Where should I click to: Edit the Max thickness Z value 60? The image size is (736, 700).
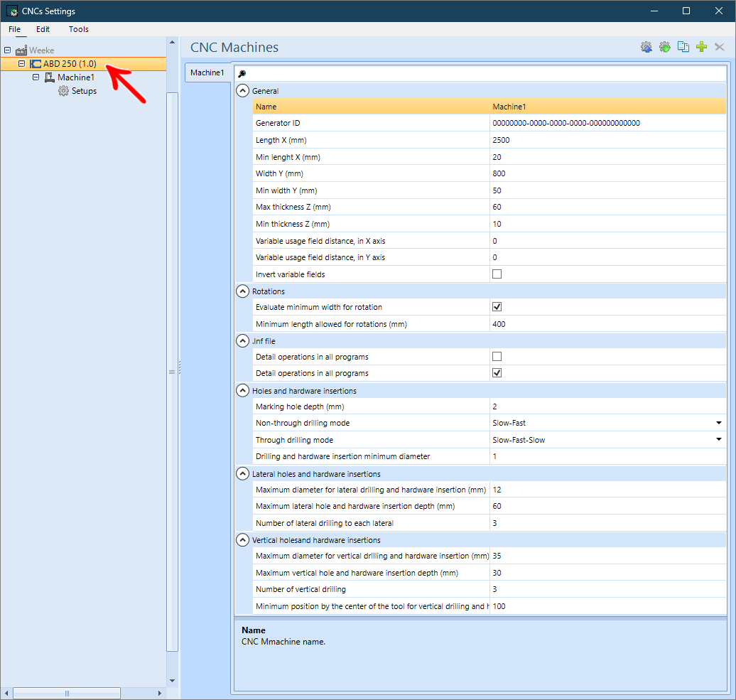tap(607, 207)
